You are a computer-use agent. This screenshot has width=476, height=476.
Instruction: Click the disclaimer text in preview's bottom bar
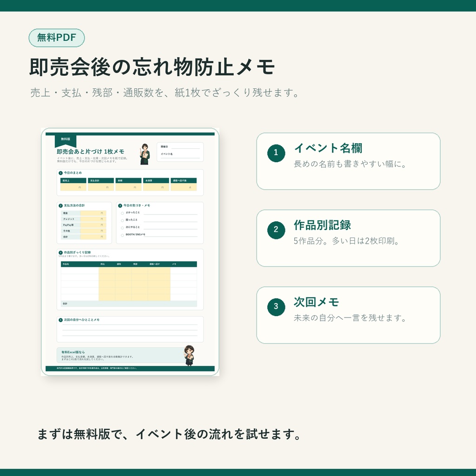[97, 368]
